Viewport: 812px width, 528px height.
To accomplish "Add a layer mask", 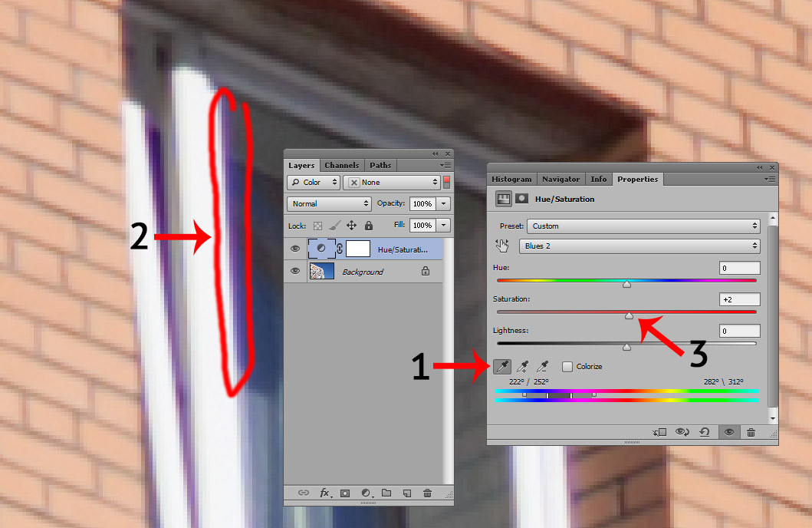I will tap(345, 493).
